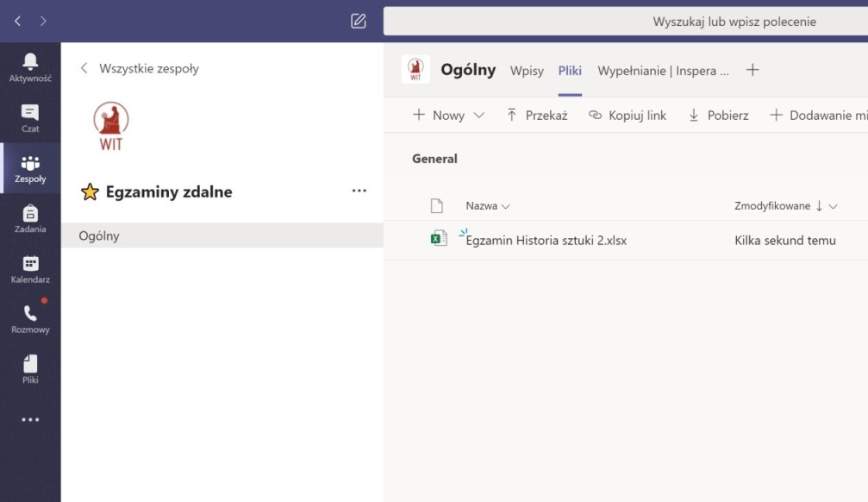This screenshot has width=868, height=502.
Task: Select Zespoły in the sidebar
Action: click(x=30, y=168)
